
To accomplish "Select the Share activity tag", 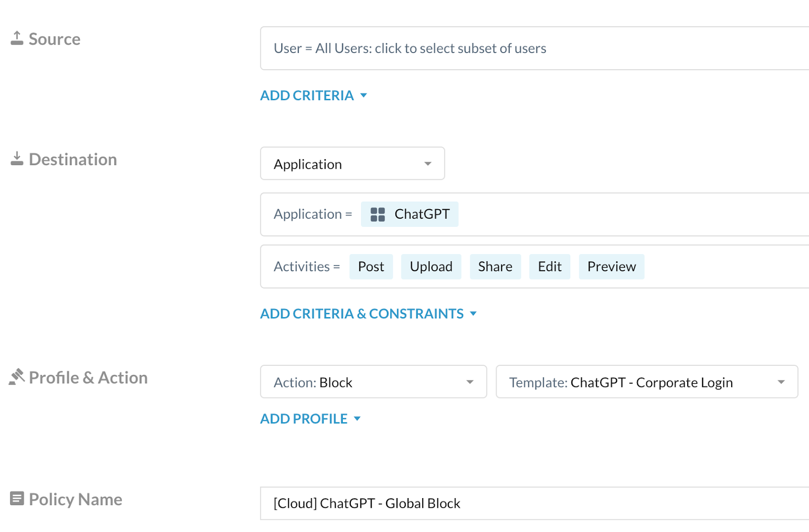I will click(496, 267).
